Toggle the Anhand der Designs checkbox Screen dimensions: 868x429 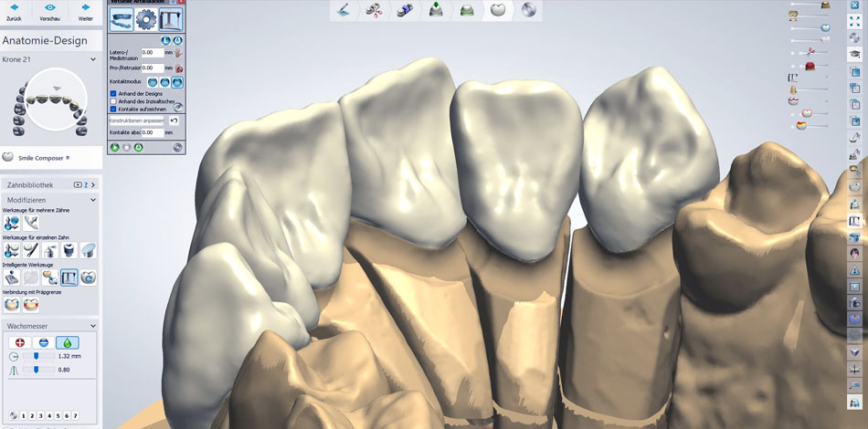(x=113, y=93)
